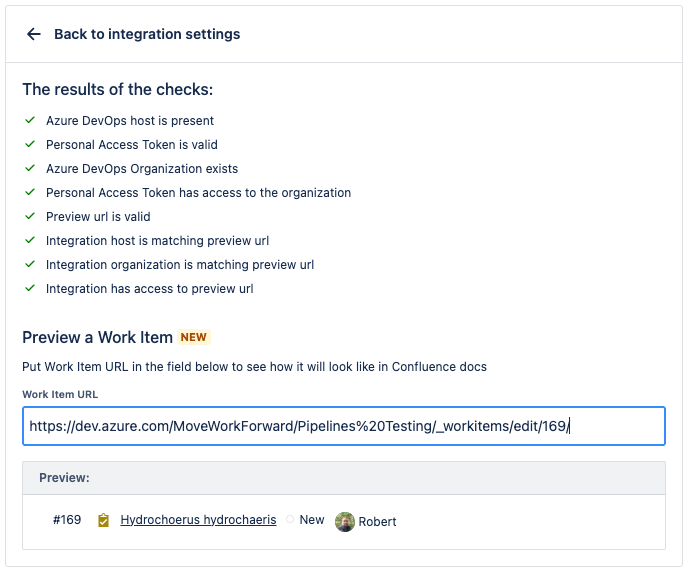Select the 'New' status text
The image size is (689, 572).
coord(312,520)
